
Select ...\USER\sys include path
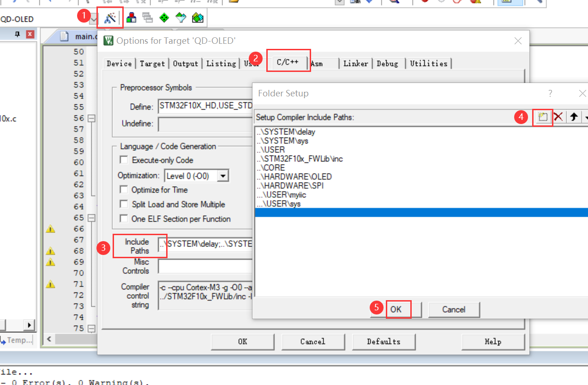tap(278, 203)
